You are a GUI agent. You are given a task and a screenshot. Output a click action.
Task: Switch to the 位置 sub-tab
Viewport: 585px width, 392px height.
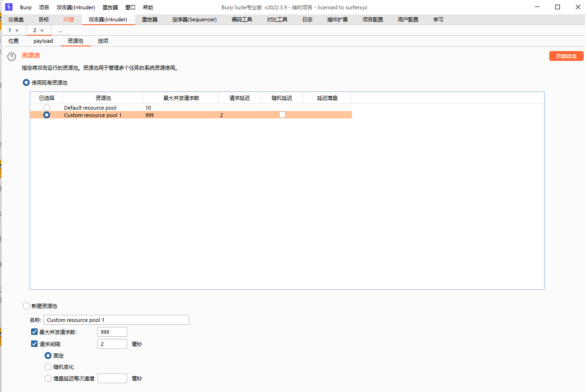13,41
